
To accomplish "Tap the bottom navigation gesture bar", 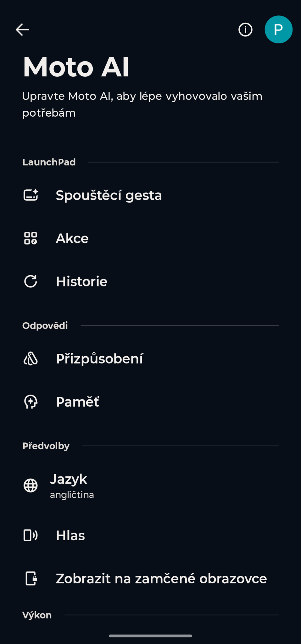I will [150, 636].
